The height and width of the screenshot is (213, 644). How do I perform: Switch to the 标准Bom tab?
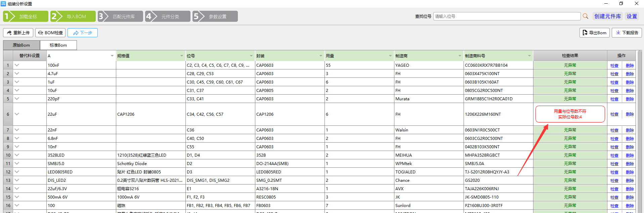[x=58, y=45]
